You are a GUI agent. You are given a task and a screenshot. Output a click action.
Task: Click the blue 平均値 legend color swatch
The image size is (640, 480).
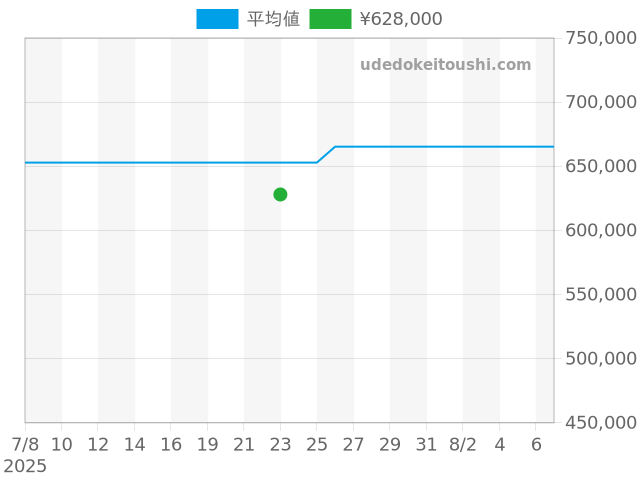coord(217,19)
